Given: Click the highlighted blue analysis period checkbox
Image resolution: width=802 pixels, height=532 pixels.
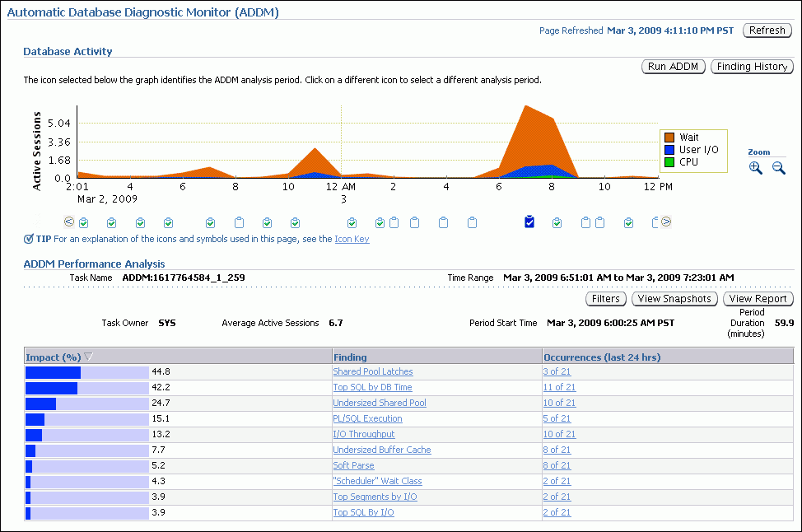Looking at the screenshot, I should (x=531, y=222).
